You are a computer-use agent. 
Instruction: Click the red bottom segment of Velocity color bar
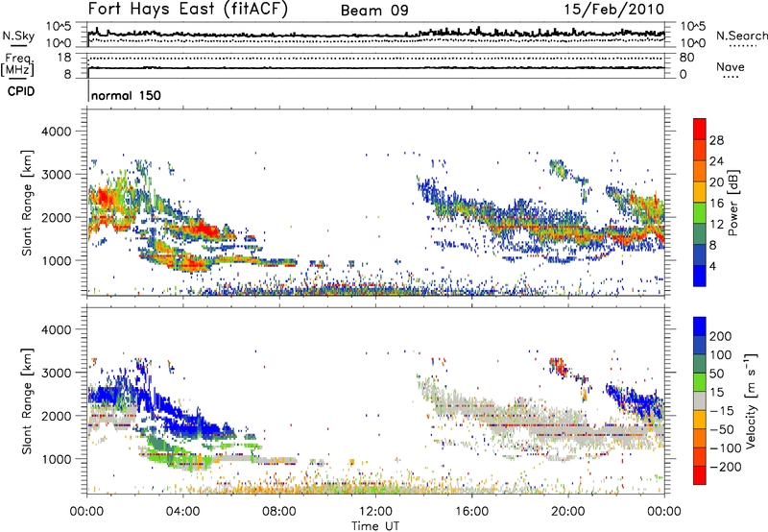(700, 475)
